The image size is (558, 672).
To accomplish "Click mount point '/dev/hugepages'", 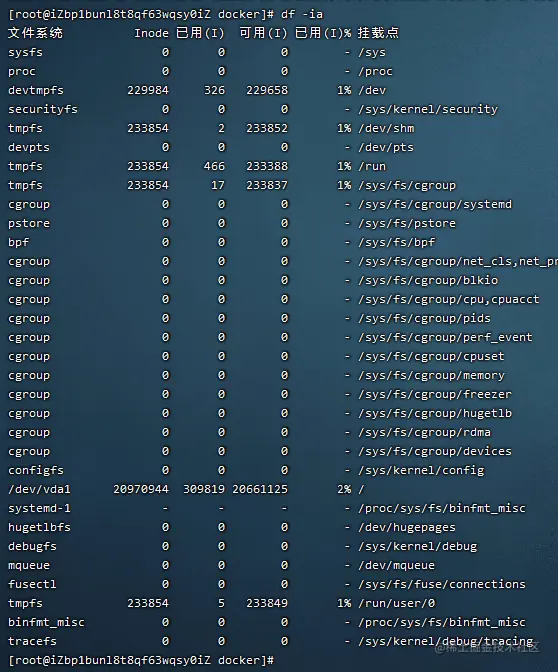I will [x=407, y=527].
